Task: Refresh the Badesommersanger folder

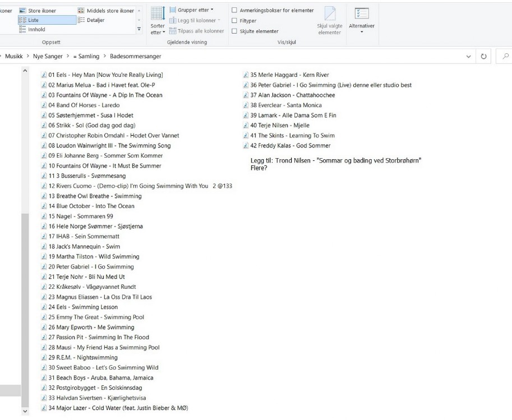Action: click(x=483, y=57)
